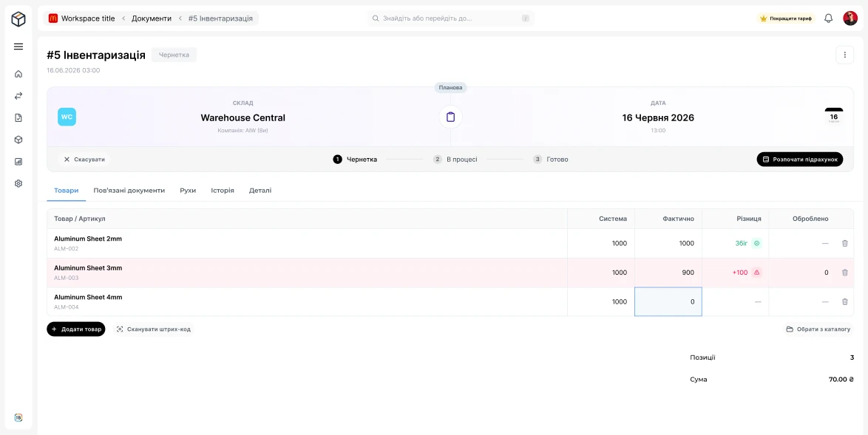Open user profile avatar

click(x=850, y=18)
